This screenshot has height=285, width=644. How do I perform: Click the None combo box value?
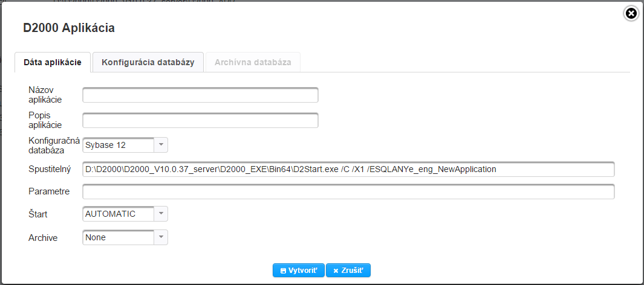118,237
